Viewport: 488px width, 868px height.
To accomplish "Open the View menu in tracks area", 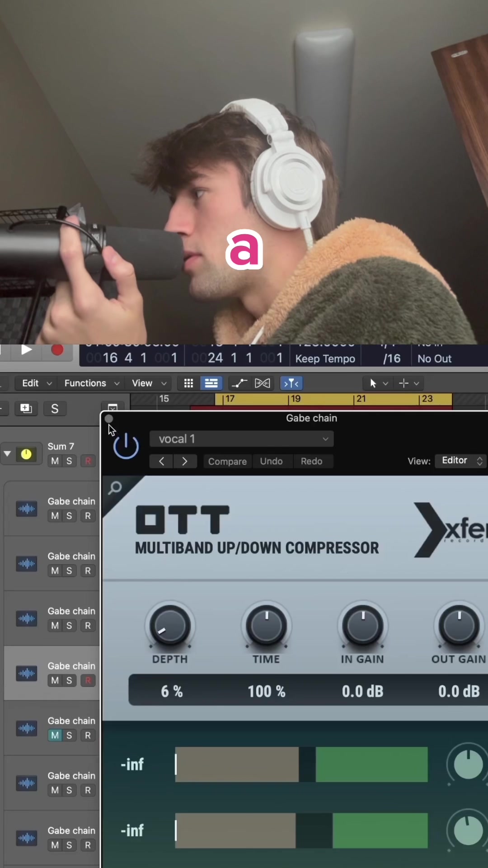I will point(149,383).
